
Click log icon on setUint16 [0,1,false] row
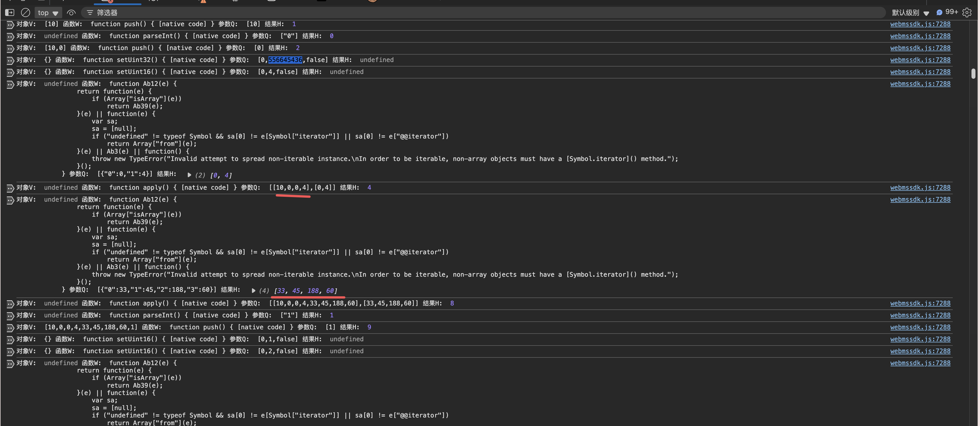coord(10,340)
